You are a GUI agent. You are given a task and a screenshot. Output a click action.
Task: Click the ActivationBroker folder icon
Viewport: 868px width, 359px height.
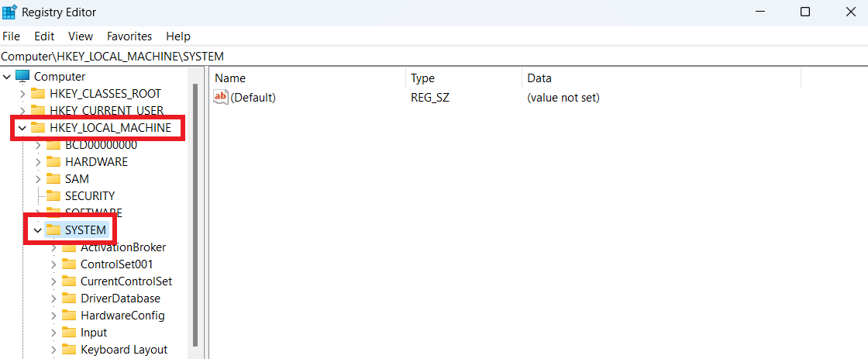[69, 247]
